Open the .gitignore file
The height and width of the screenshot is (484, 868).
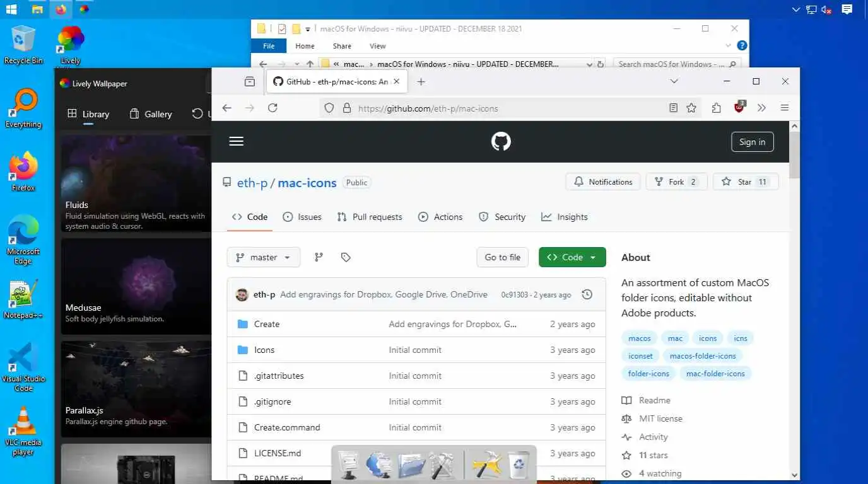click(273, 401)
